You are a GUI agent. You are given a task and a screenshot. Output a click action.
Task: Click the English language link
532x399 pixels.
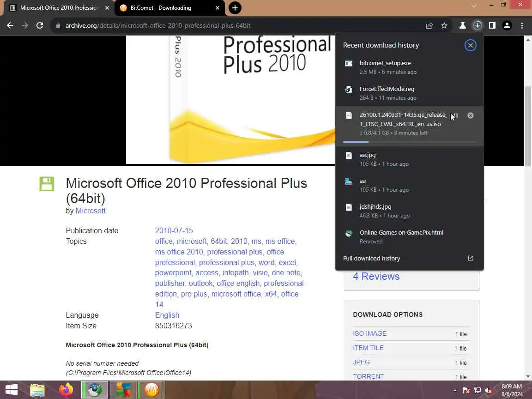click(x=167, y=315)
